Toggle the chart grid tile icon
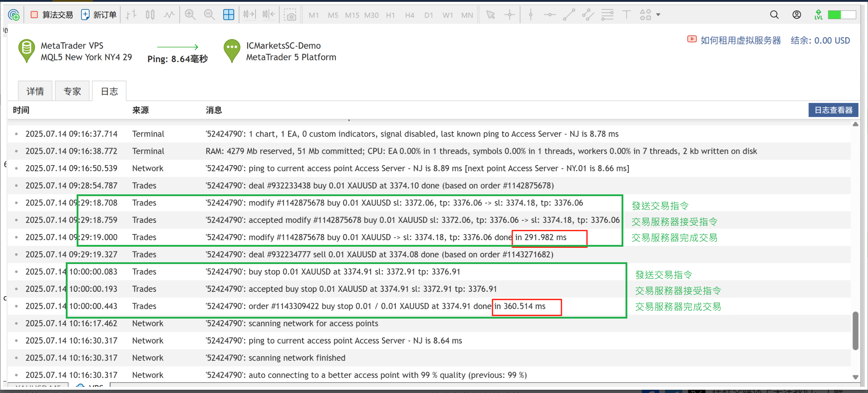The height and width of the screenshot is (393, 868). coord(229,15)
